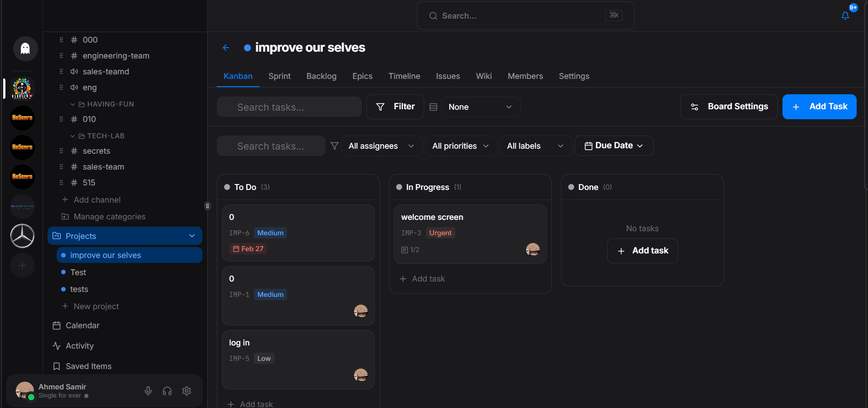Collapse the Projects section
The width and height of the screenshot is (868, 408).
tap(192, 236)
